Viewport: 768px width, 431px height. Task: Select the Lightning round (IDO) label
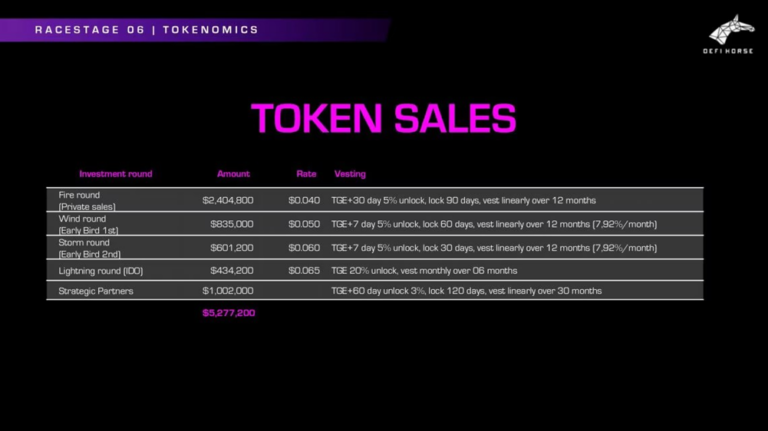pos(101,271)
